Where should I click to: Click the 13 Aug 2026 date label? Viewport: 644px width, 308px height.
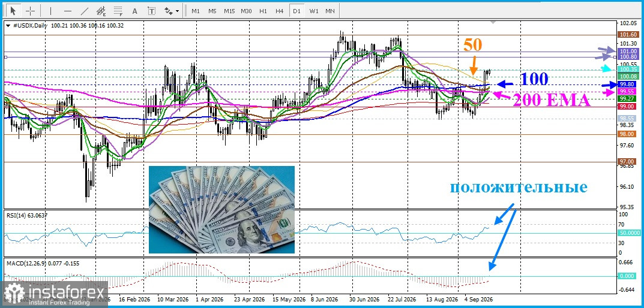(442, 300)
